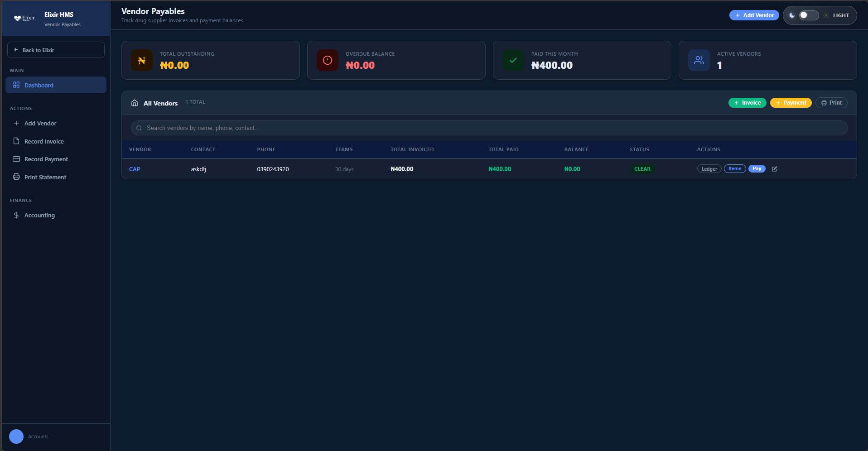Viewport: 868px width, 451px height.
Task: Click the Total Paid column header
Action: click(x=503, y=149)
